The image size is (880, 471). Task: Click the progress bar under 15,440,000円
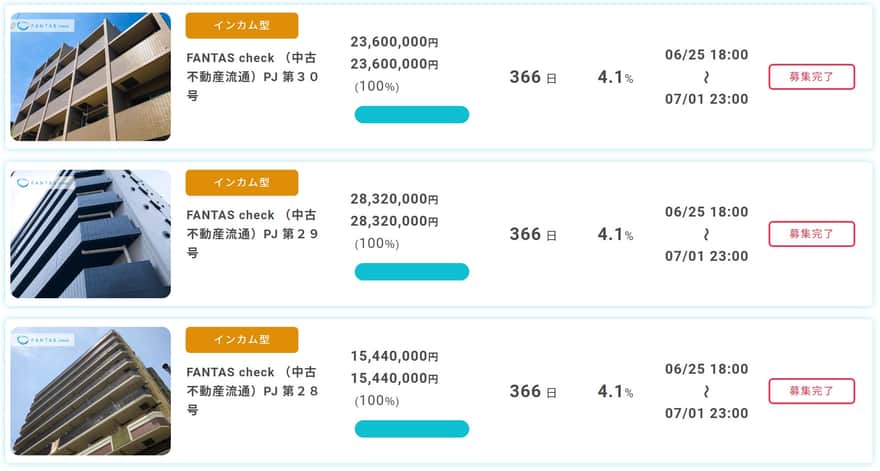point(412,429)
